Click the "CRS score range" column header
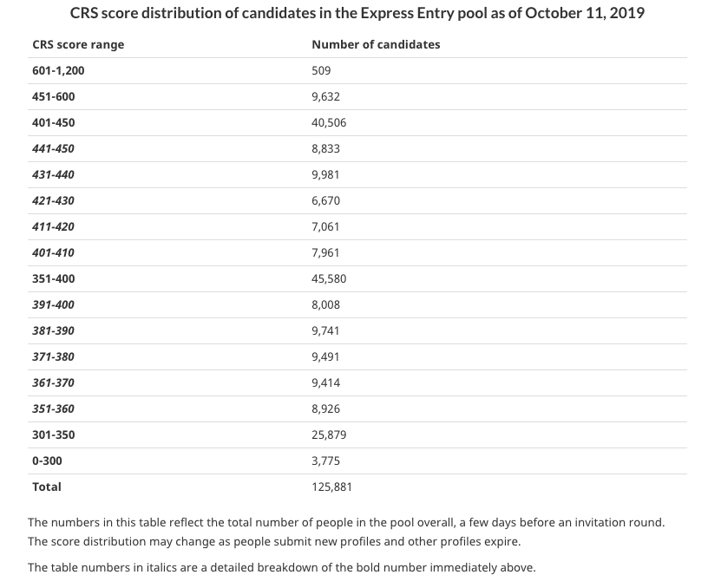721x588 pixels. (x=78, y=44)
